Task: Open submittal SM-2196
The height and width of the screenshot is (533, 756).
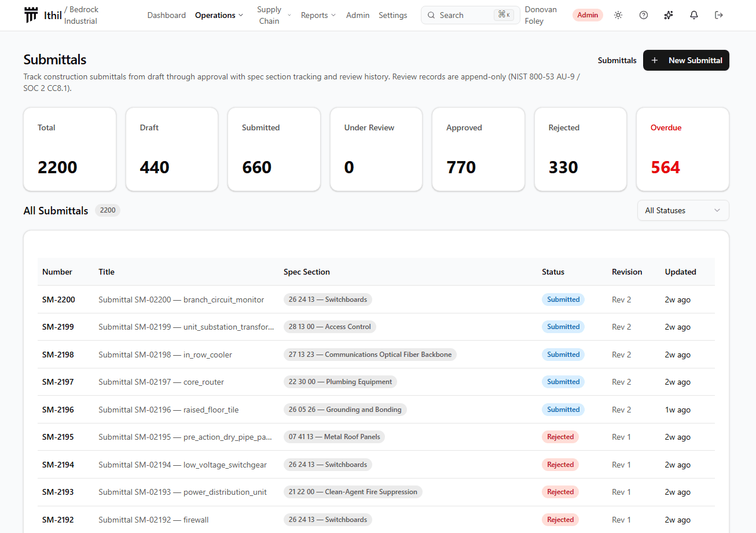Action: [58, 410]
